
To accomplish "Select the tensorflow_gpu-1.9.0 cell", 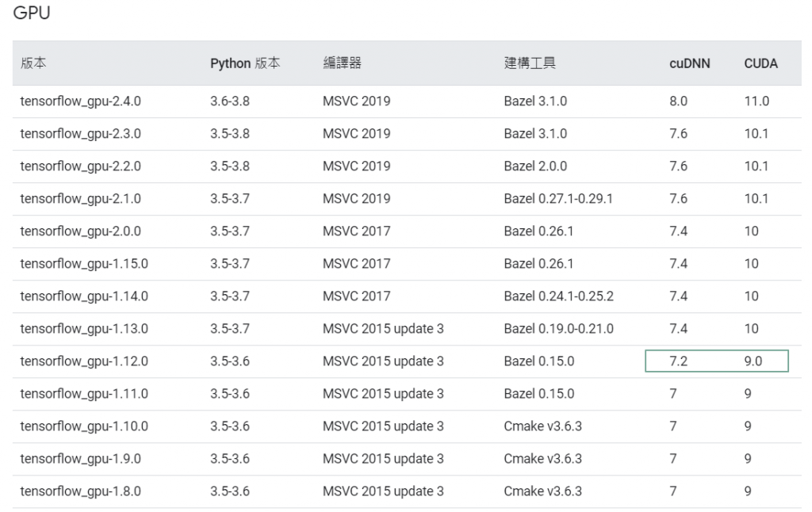I will click(80, 459).
